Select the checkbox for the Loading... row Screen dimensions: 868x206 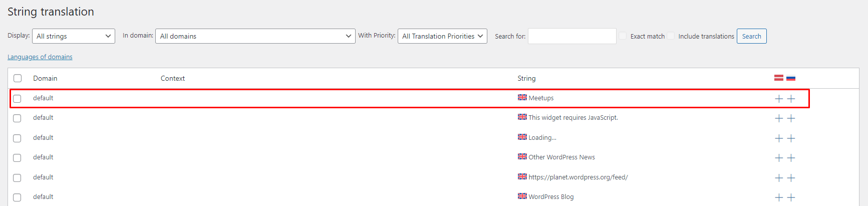(18, 138)
